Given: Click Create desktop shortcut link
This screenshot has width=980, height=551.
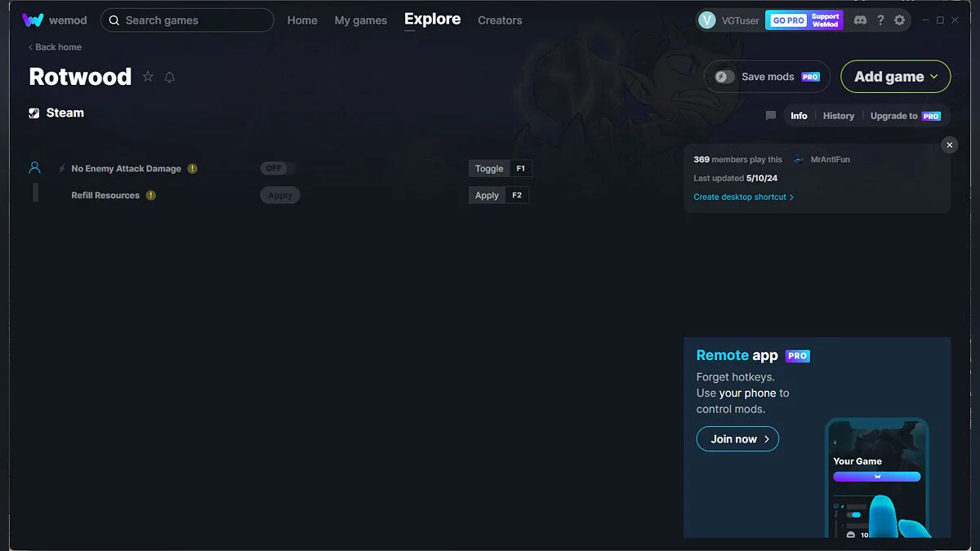Looking at the screenshot, I should pyautogui.click(x=743, y=198).
